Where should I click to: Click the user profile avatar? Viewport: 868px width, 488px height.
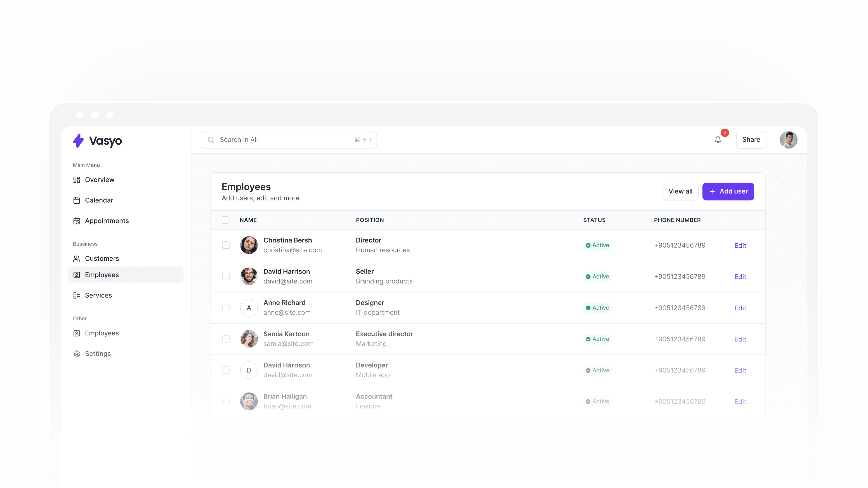tap(788, 139)
